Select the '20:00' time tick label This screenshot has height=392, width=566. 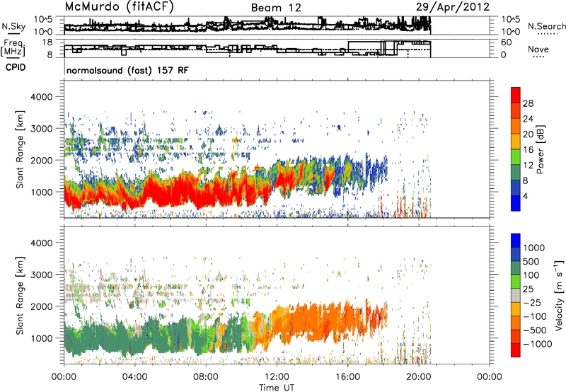(x=419, y=377)
